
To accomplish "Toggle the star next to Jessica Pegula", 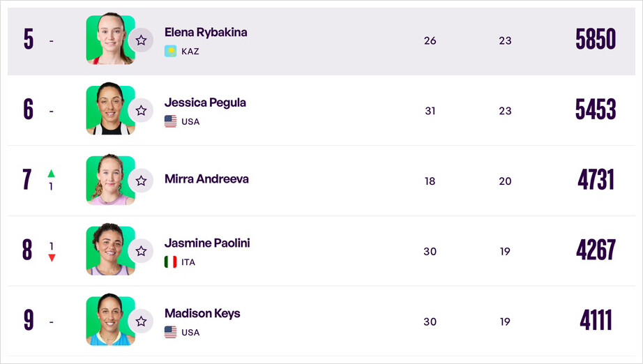I will (x=141, y=110).
